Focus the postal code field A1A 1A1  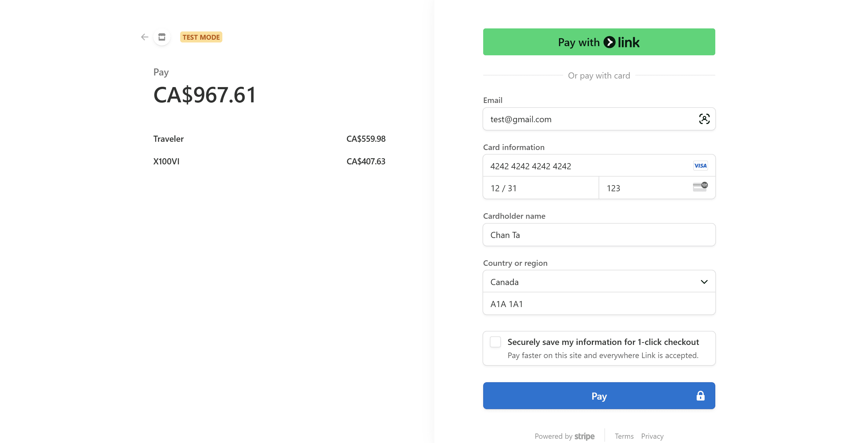point(599,304)
